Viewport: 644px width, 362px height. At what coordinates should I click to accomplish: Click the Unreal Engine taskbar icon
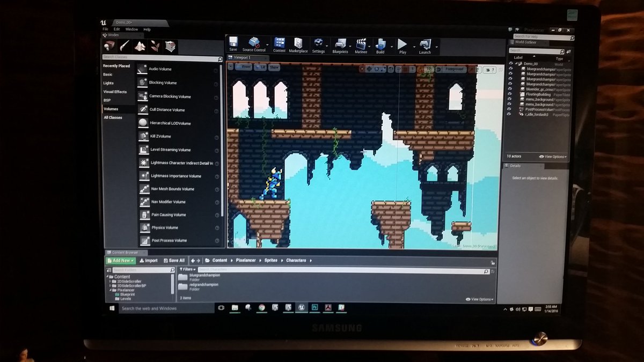point(301,308)
